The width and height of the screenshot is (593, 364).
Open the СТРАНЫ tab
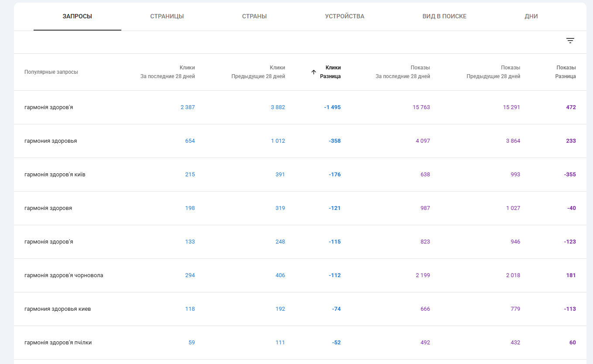point(254,17)
